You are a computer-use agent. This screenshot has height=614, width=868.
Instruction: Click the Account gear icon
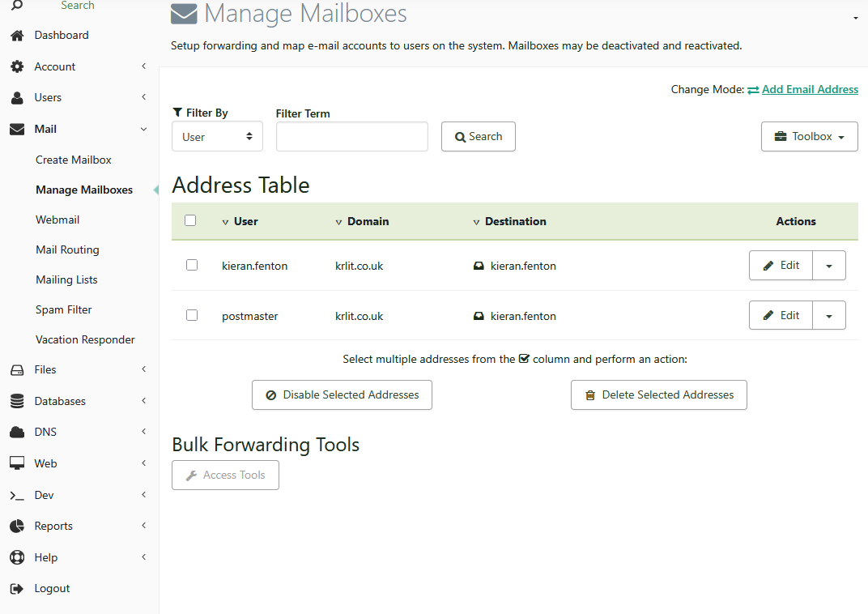click(16, 67)
